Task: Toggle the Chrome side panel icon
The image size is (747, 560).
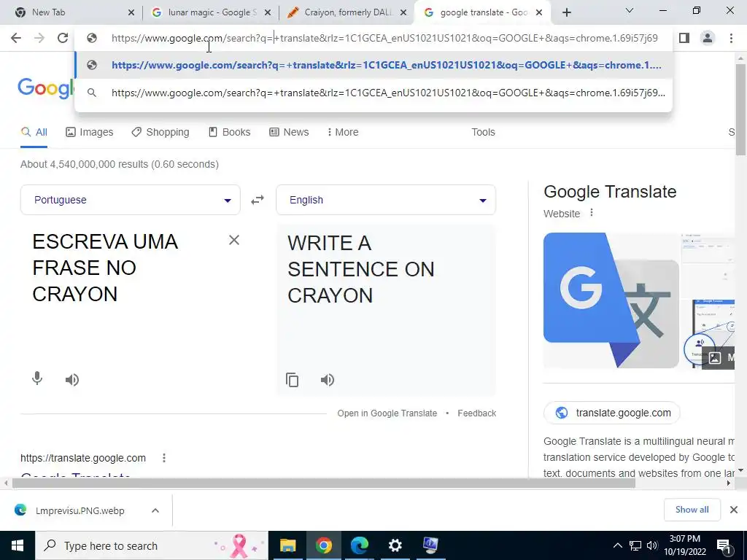Action: (x=684, y=38)
